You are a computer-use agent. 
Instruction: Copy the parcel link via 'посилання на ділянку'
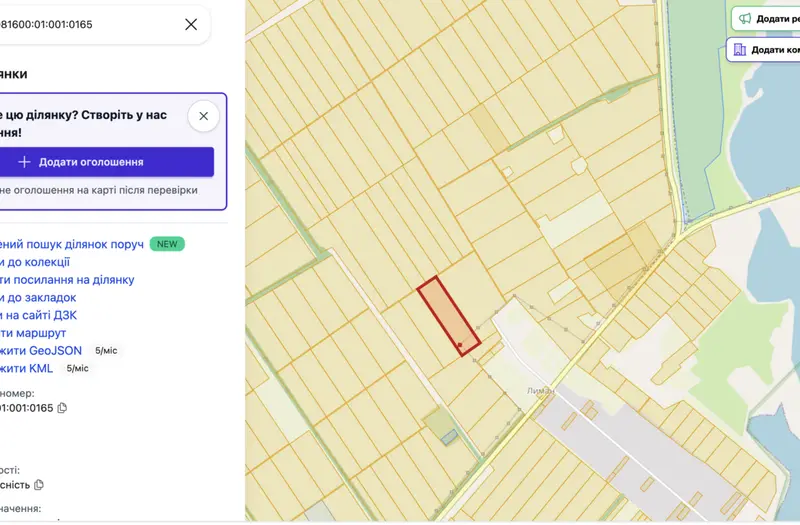tap(67, 280)
